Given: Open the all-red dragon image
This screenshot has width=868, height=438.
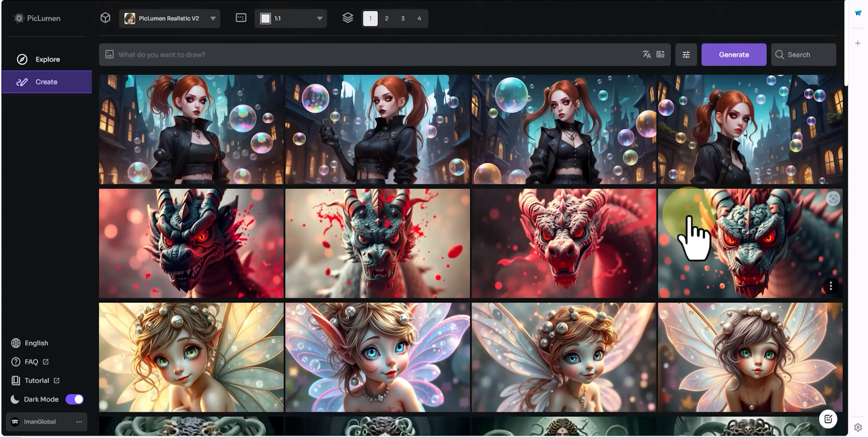Looking at the screenshot, I should 564,243.
